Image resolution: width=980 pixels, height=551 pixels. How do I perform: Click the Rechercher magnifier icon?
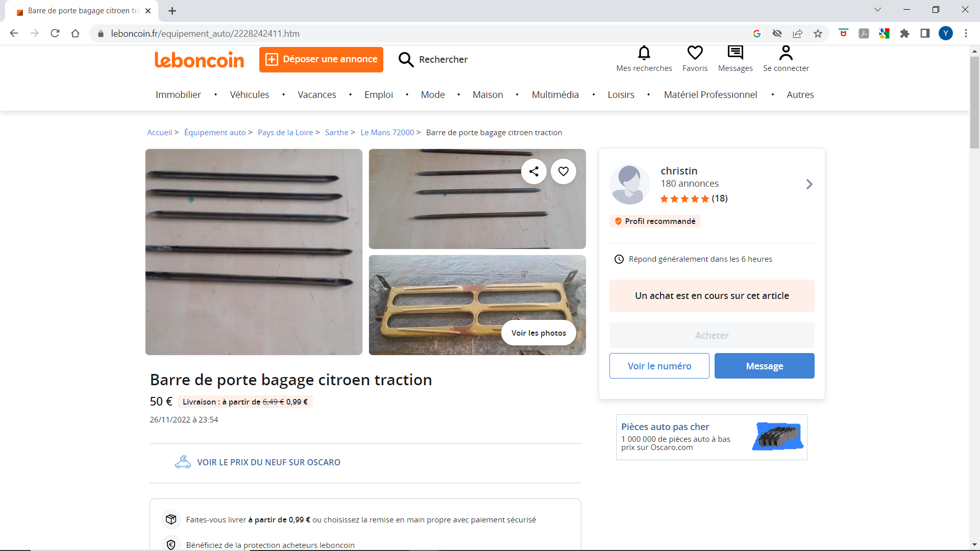(x=406, y=60)
